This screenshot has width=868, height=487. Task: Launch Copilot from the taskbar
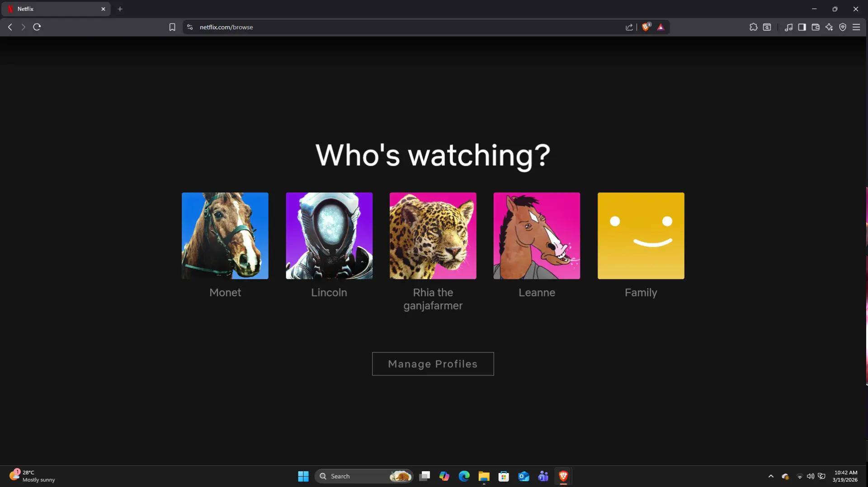coord(444,476)
